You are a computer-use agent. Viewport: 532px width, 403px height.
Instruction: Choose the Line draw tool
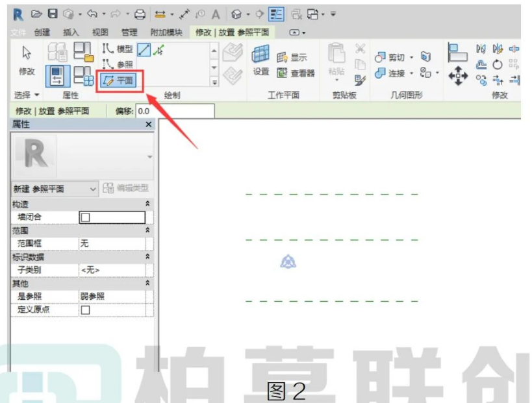pos(144,50)
